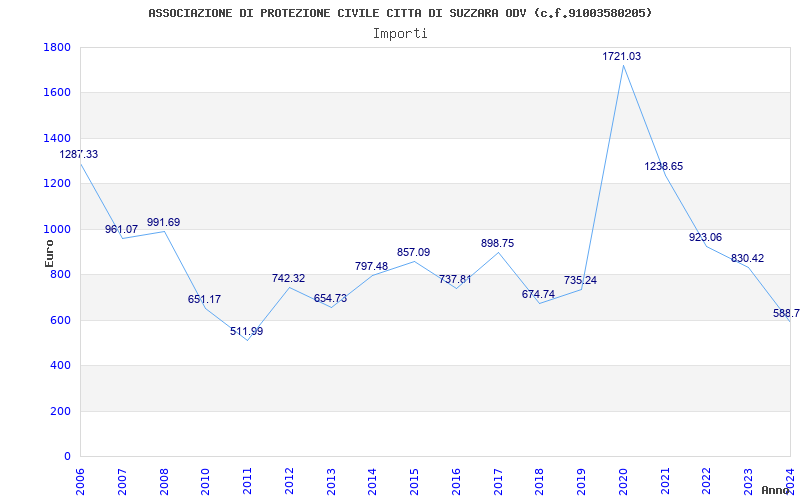Viewport: 800px width, 500px height.
Task: Click year 2014 on x-axis
Action: (x=373, y=483)
